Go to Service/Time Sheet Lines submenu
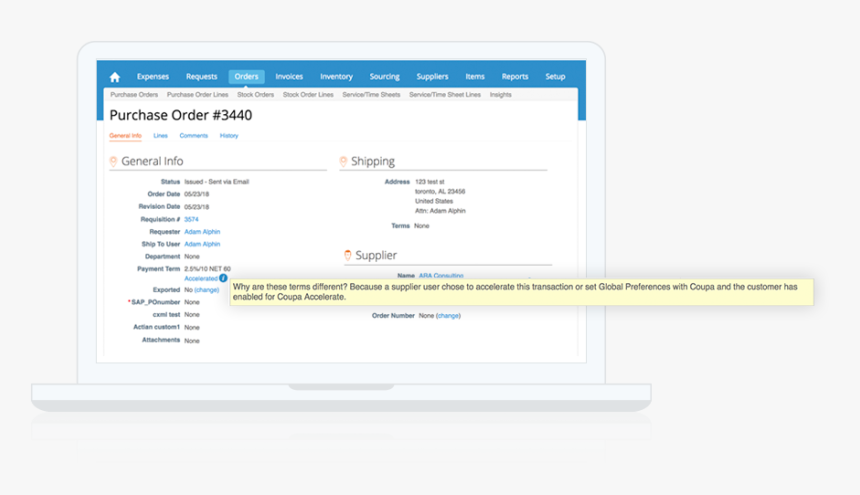860x495 pixels. pyautogui.click(x=445, y=95)
